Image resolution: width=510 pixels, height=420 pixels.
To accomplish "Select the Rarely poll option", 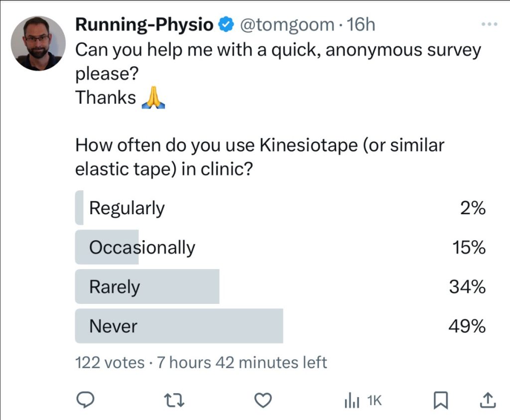I will (280, 286).
